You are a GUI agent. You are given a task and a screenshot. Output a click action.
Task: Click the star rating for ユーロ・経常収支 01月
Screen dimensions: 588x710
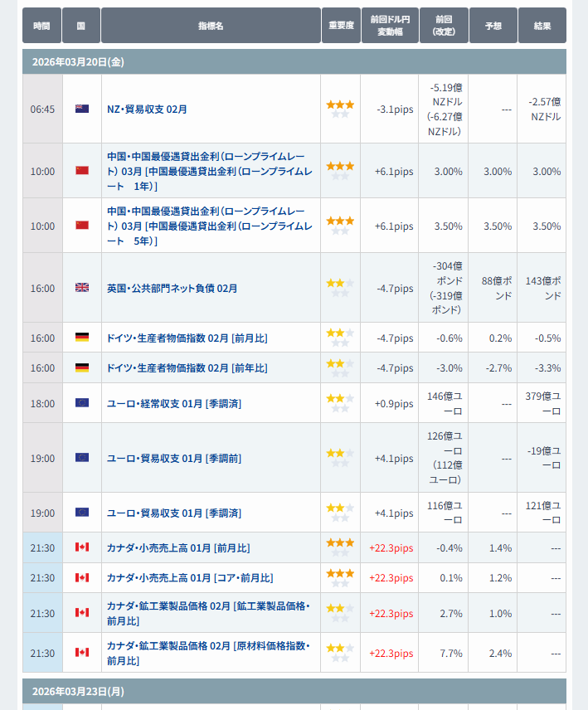[x=340, y=403]
